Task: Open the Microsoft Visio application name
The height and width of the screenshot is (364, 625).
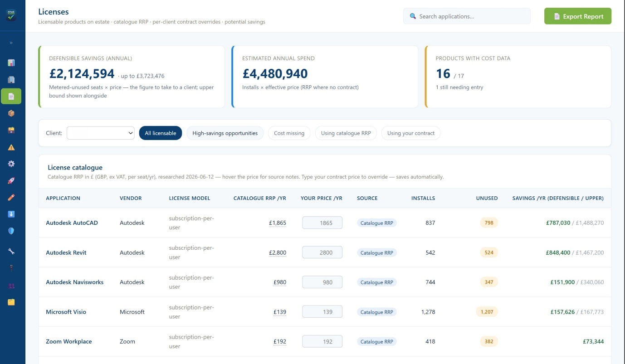Action: click(66, 312)
